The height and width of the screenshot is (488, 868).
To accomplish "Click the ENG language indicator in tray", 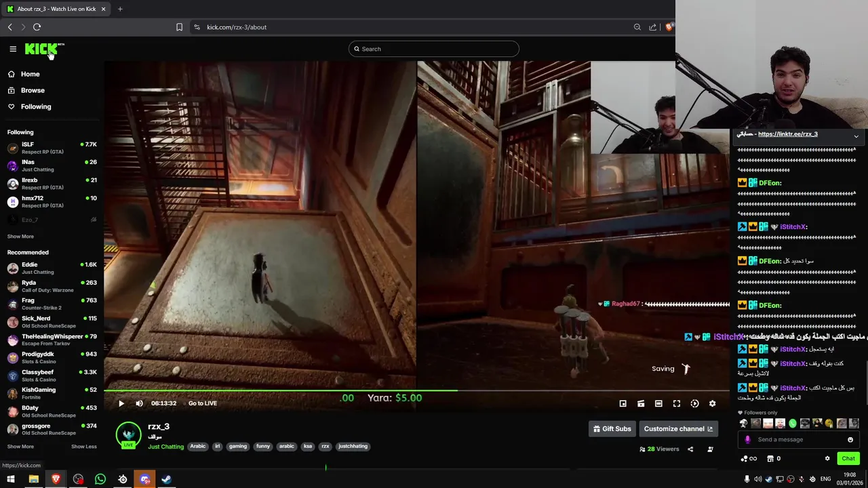I will [x=825, y=479].
